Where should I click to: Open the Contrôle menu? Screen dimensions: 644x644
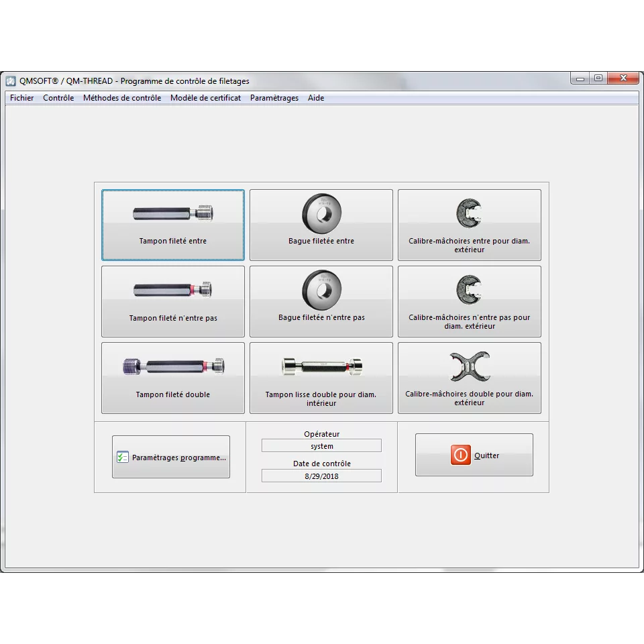click(x=58, y=98)
